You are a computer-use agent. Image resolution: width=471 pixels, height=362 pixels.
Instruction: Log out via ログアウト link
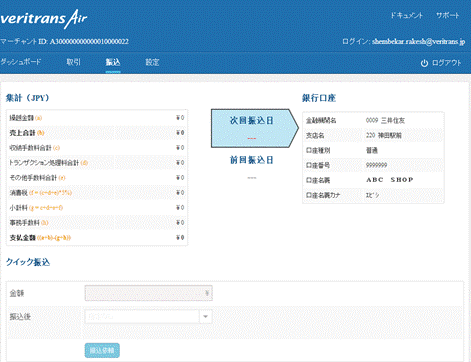(x=446, y=63)
